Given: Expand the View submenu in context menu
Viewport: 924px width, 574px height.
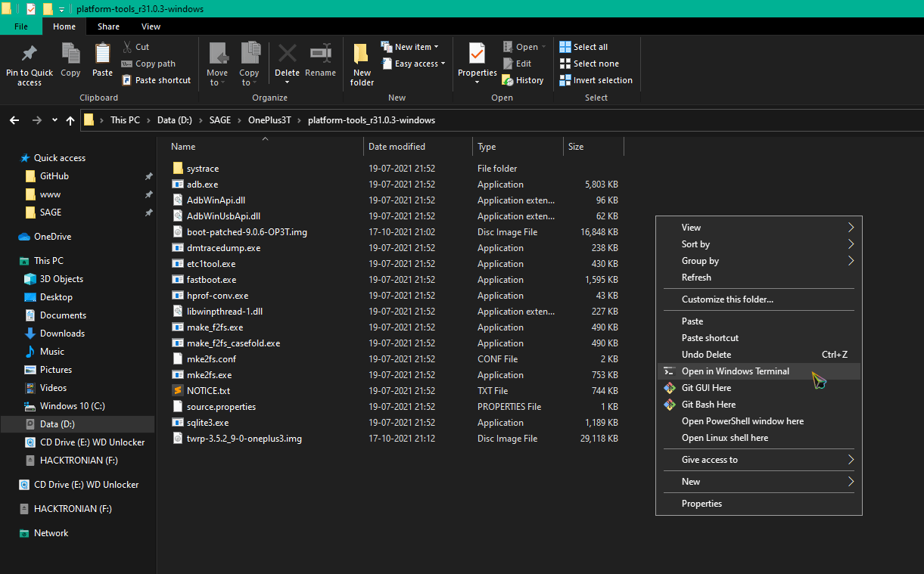Looking at the screenshot, I should point(851,228).
